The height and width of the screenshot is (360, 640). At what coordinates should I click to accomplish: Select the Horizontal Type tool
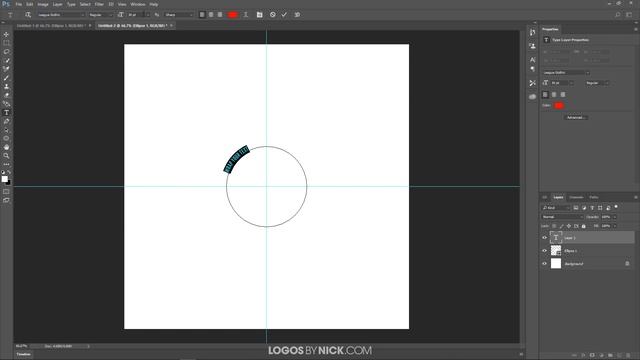click(x=6, y=113)
